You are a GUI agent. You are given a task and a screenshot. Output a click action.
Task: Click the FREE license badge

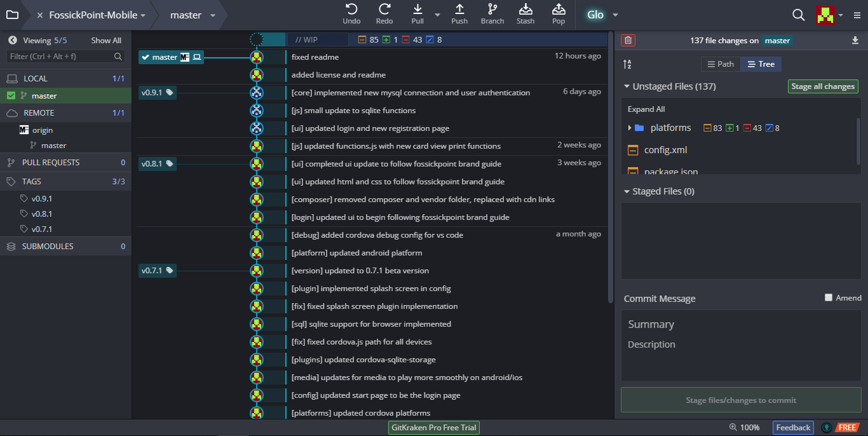click(x=848, y=428)
